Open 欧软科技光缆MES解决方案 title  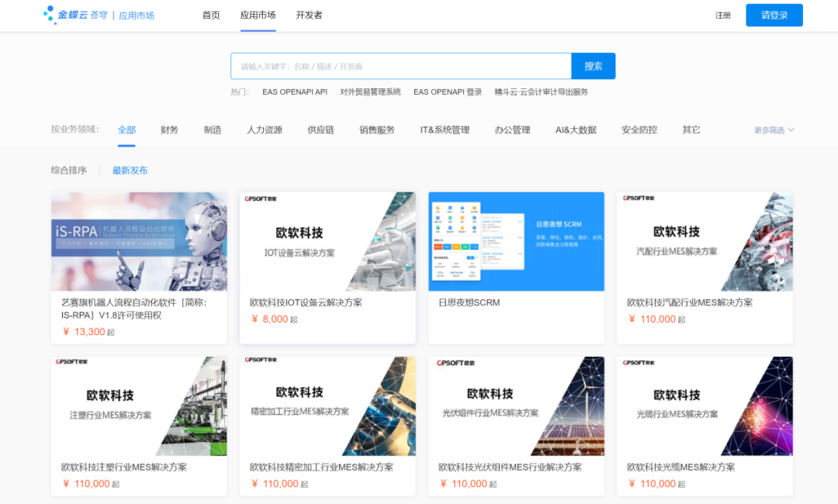[x=681, y=467]
